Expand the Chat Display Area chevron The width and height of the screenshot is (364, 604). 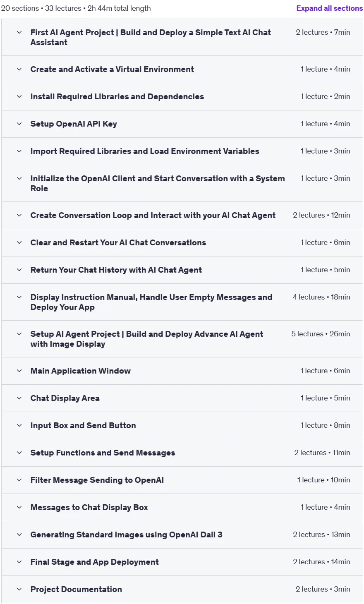[19, 398]
